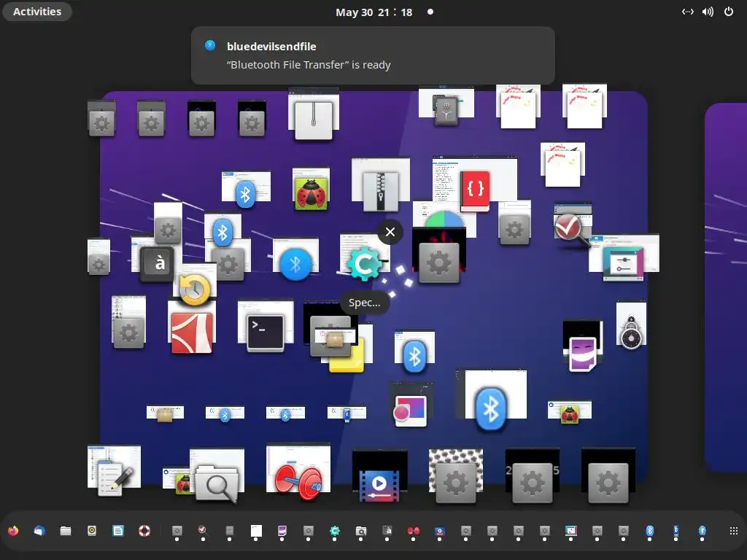Image resolution: width=747 pixels, height=560 pixels.
Task: Open the power menu icon
Action: (729, 12)
